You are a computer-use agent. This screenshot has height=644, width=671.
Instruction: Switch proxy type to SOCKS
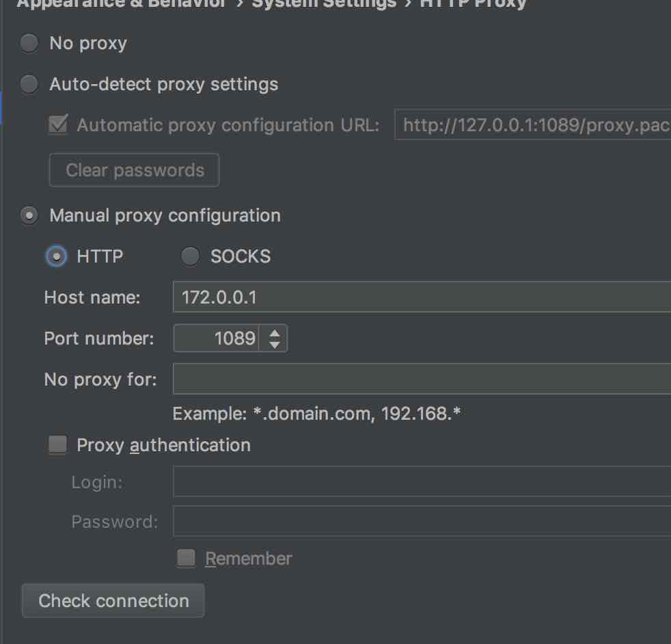(x=190, y=256)
